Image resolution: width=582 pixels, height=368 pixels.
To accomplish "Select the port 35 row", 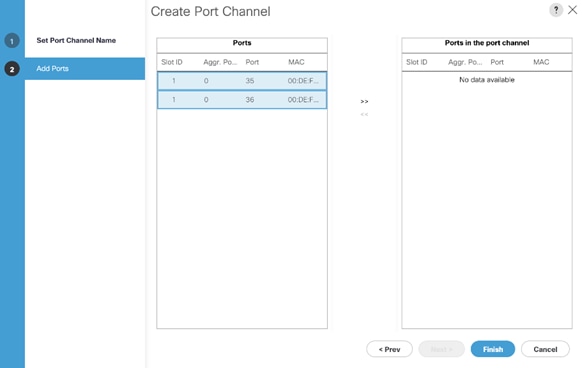I will click(242, 81).
